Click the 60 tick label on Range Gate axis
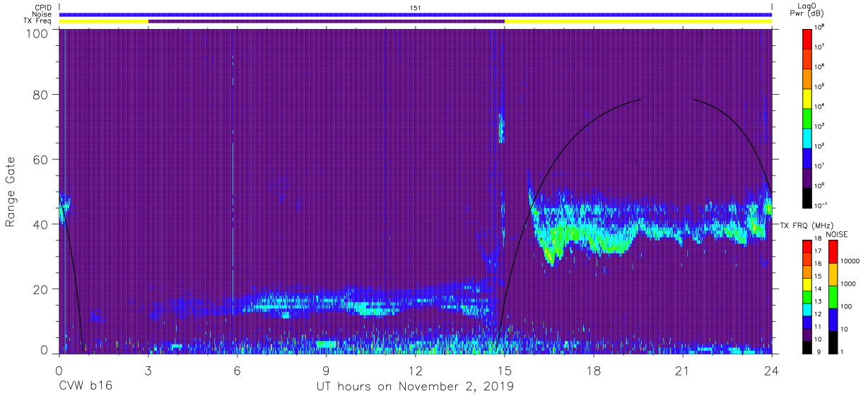Viewport: 868px width, 401px height. click(41, 160)
